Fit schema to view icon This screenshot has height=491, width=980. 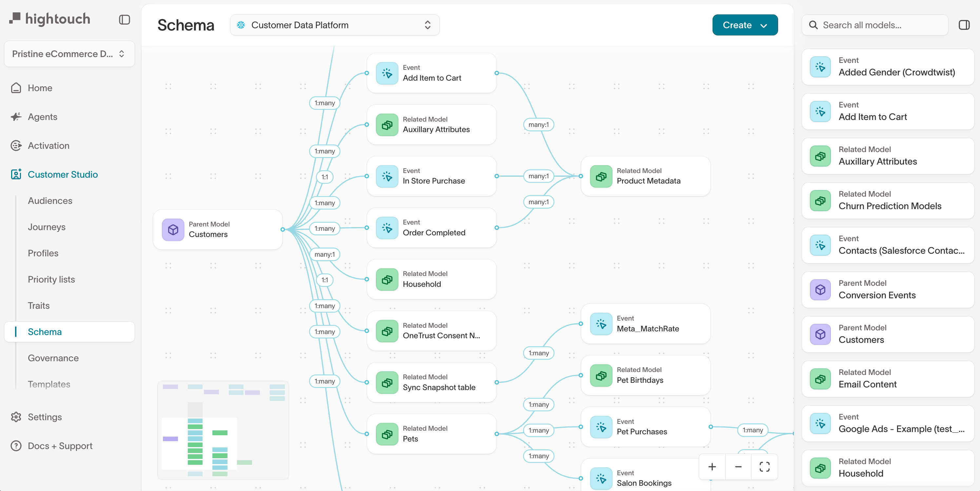tap(765, 467)
